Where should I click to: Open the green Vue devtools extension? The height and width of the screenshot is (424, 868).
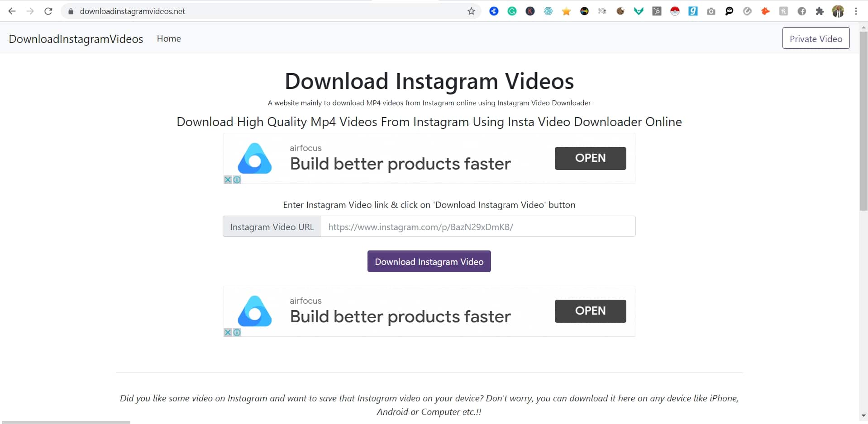[x=639, y=11]
